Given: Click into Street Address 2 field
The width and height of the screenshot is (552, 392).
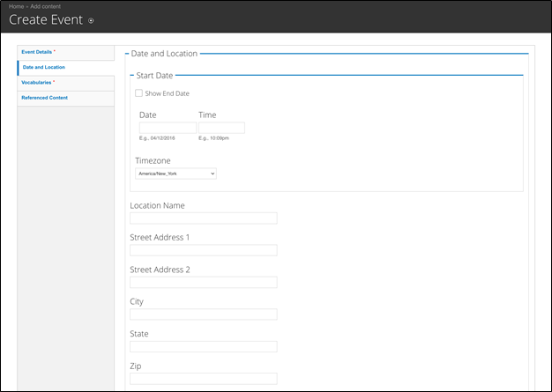Looking at the screenshot, I should [203, 282].
